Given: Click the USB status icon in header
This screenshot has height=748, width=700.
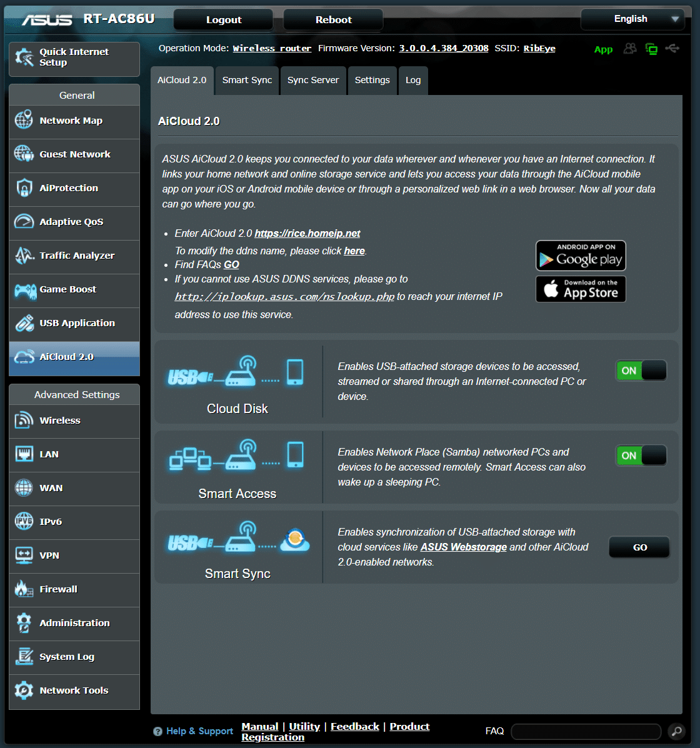Looking at the screenshot, I should pyautogui.click(x=672, y=48).
